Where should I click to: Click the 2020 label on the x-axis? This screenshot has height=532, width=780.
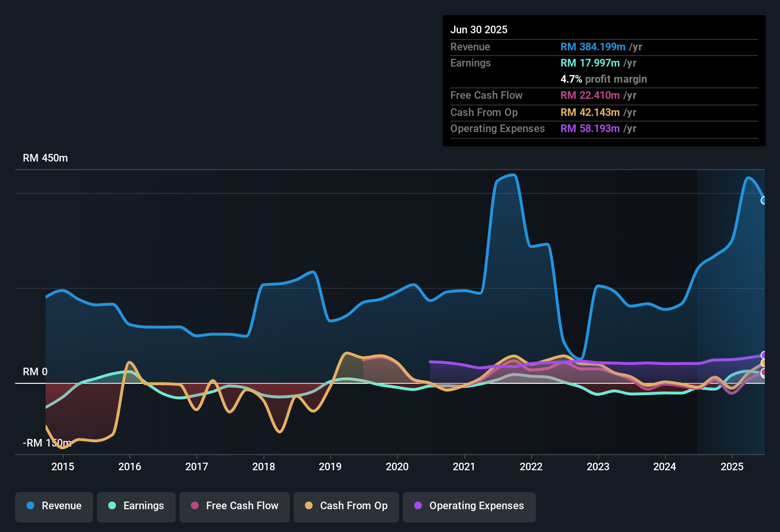(x=397, y=467)
